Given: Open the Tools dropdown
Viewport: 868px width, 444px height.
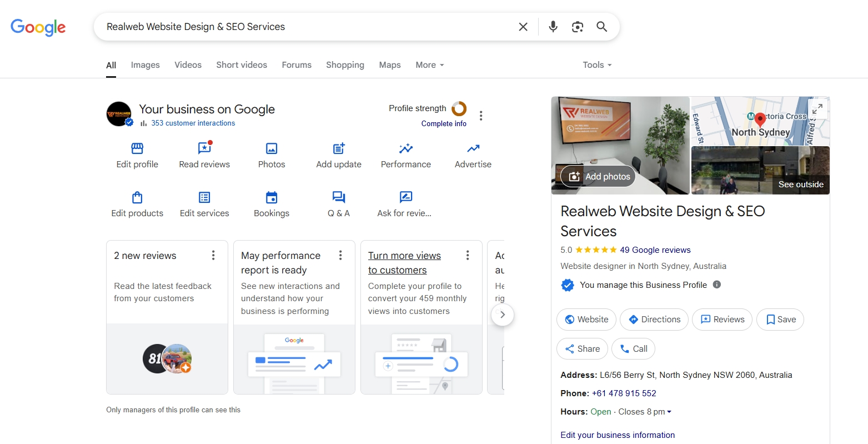Looking at the screenshot, I should pyautogui.click(x=596, y=64).
